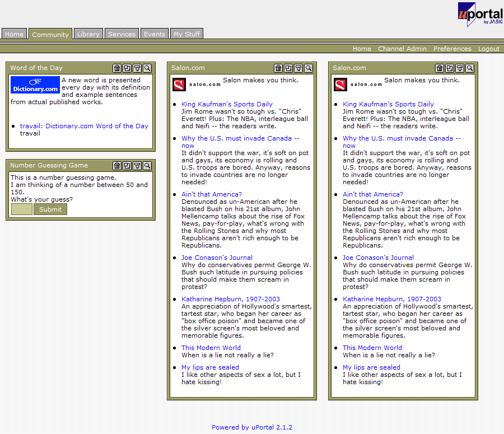
Task: Minimize the middle Salon.com channel
Action: pos(298,68)
